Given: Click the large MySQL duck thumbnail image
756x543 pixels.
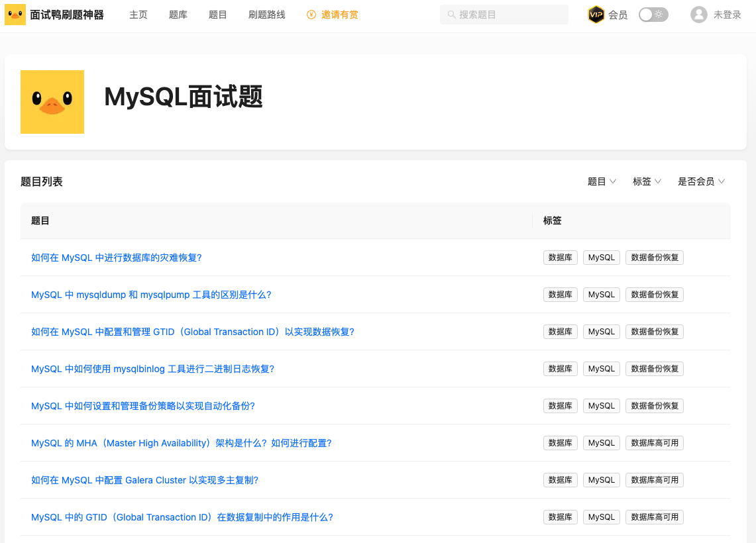Looking at the screenshot, I should (x=52, y=102).
